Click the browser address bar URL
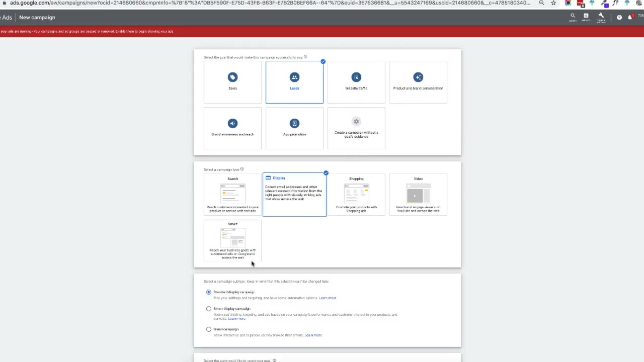This screenshot has height=362, width=644. [270, 3]
